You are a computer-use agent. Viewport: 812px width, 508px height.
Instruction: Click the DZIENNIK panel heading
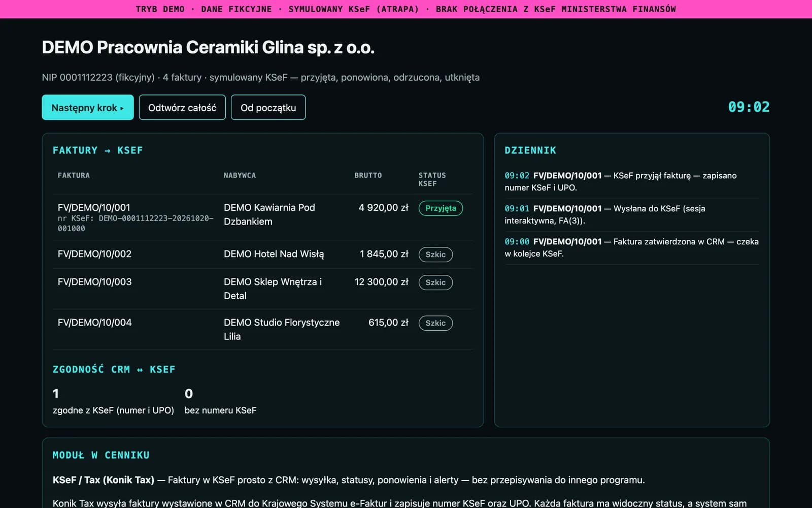[530, 150]
